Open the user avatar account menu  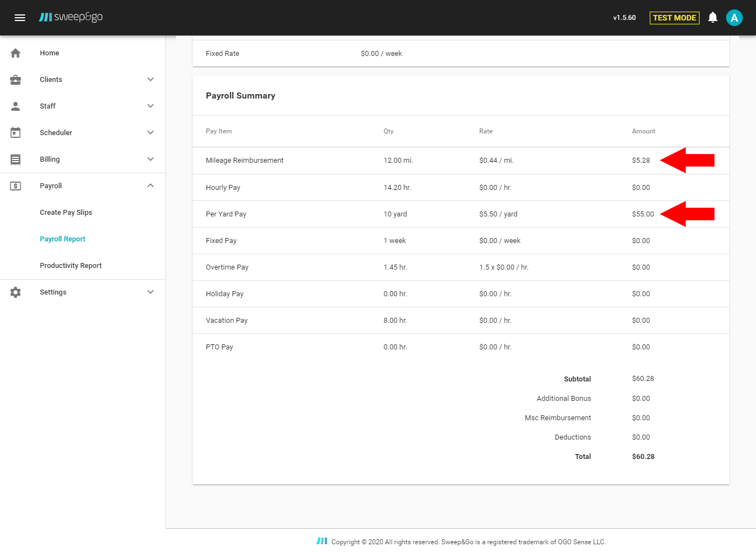(x=734, y=18)
